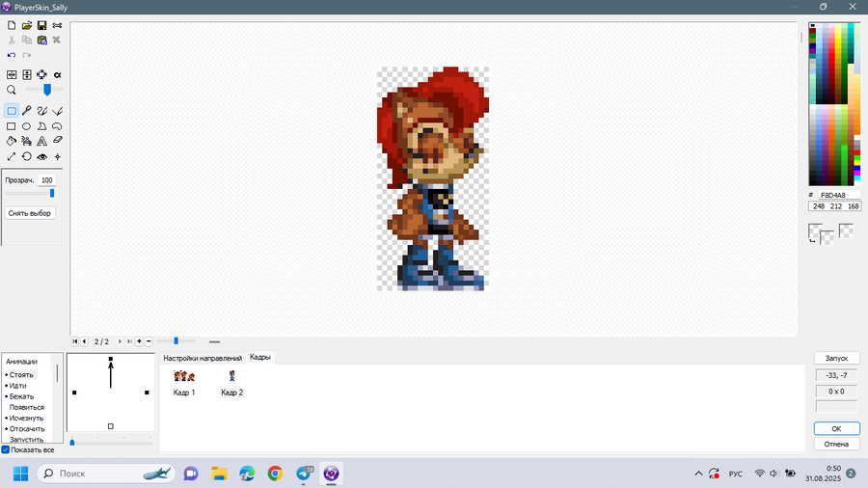This screenshot has width=868, height=488.
Task: Select the Fill bucket tool
Action: point(11,141)
